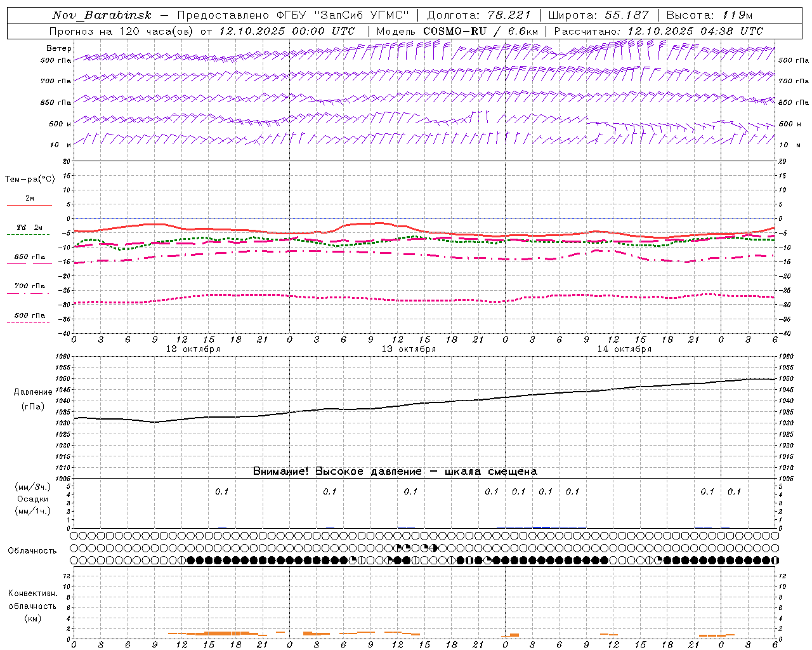Click the "Td 2м" dew point legend entry

pyautogui.click(x=30, y=227)
